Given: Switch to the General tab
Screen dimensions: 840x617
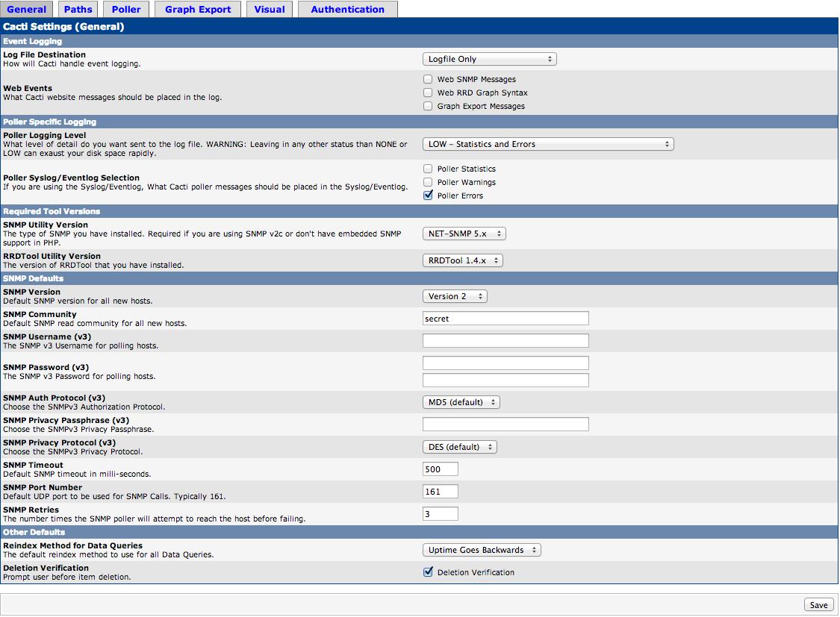Looking at the screenshot, I should pyautogui.click(x=26, y=9).
